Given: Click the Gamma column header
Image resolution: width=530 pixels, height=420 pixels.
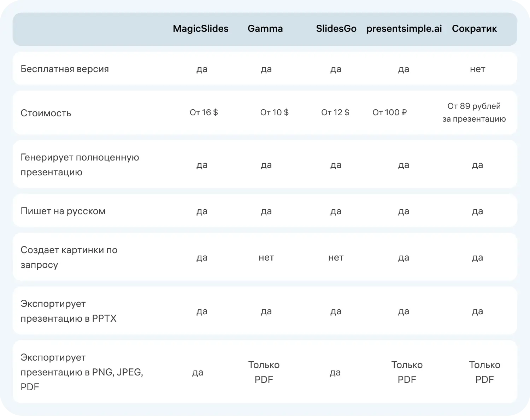Looking at the screenshot, I should coord(265,29).
